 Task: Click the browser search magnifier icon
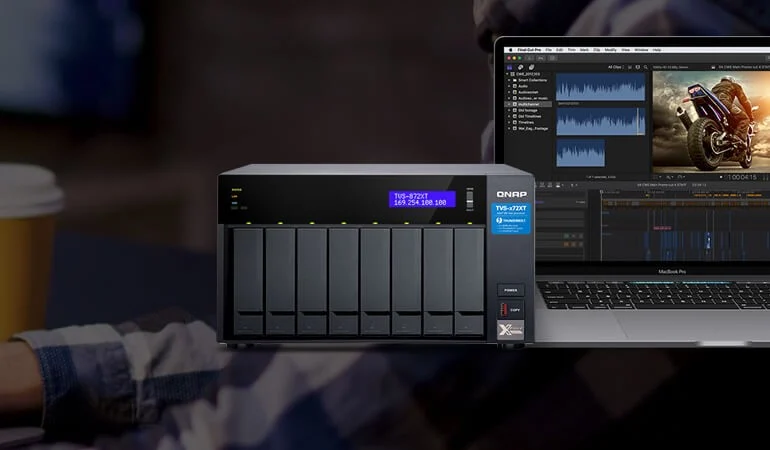pyautogui.click(x=645, y=67)
